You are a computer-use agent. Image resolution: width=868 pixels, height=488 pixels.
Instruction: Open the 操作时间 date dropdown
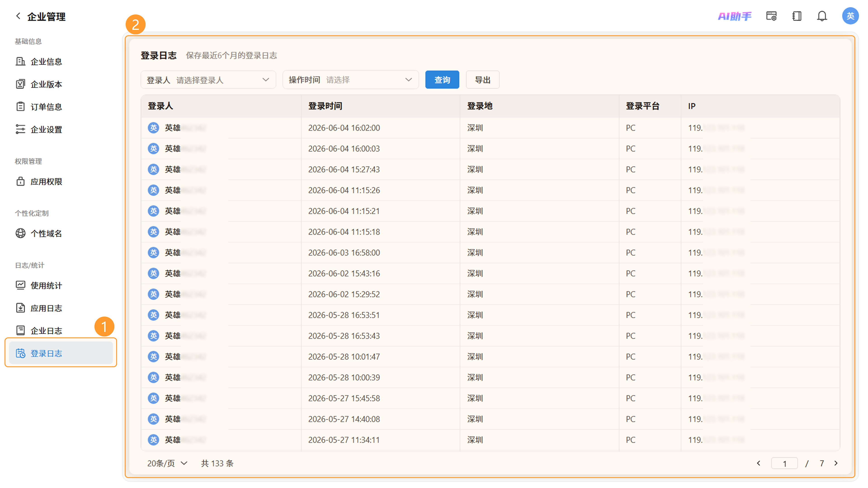(x=350, y=80)
